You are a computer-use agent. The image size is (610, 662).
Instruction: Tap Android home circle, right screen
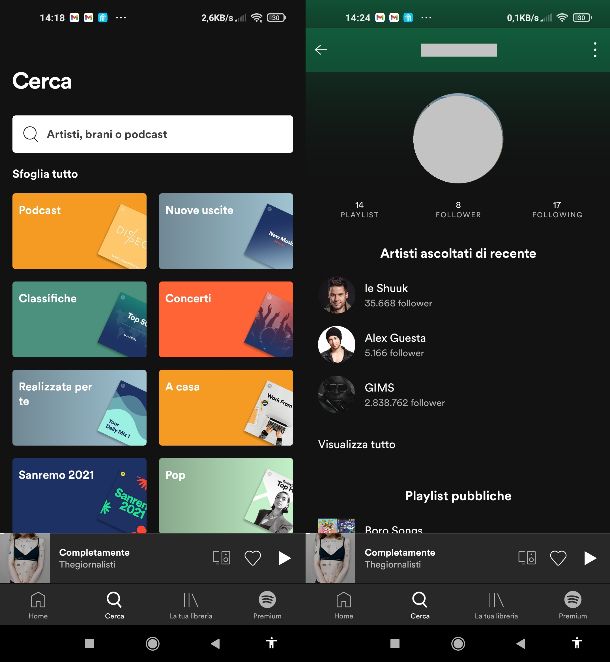458,643
